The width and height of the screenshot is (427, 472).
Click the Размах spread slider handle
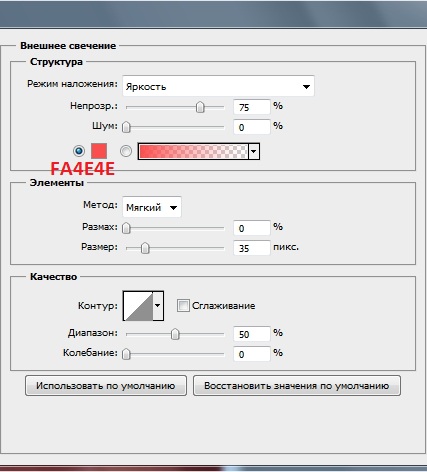tap(126, 228)
